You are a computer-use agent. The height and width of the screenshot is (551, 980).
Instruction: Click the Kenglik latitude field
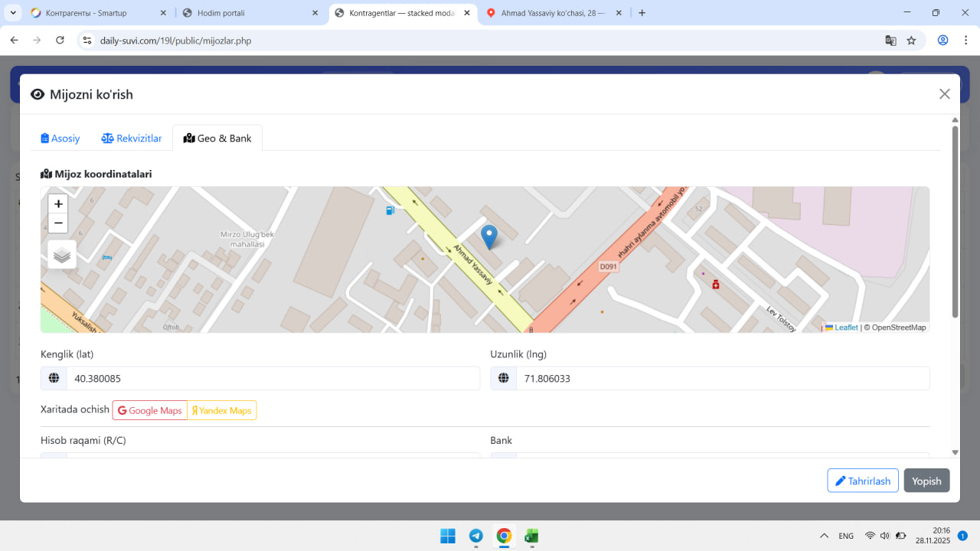click(273, 379)
